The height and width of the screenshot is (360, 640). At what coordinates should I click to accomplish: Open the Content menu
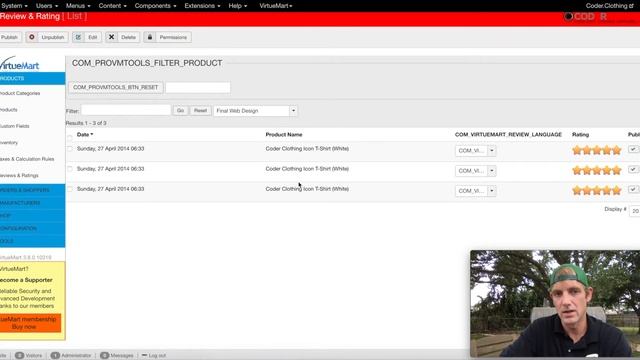(112, 6)
